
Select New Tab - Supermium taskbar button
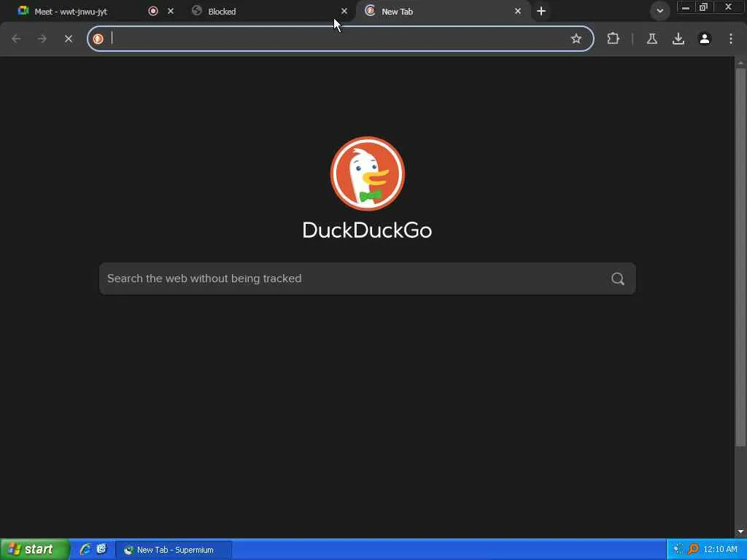174,550
